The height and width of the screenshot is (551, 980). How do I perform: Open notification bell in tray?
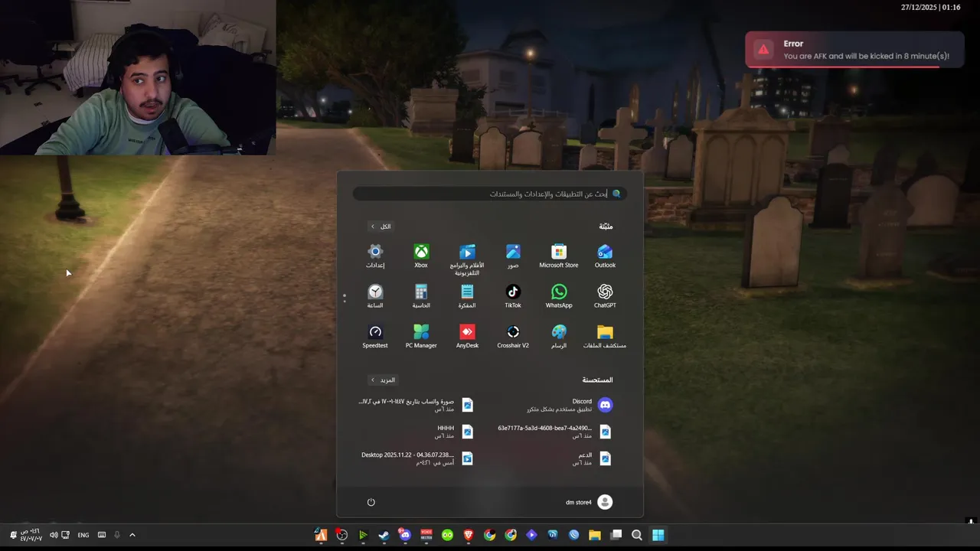click(13, 535)
